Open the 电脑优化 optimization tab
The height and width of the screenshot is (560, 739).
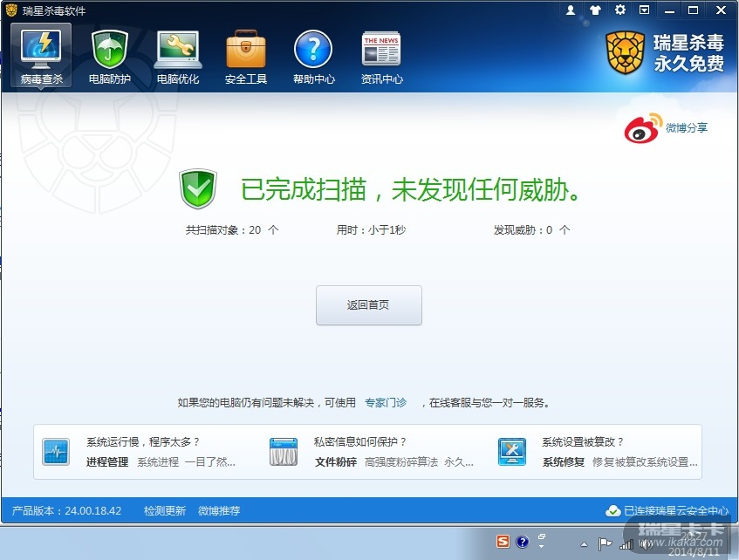point(178,56)
